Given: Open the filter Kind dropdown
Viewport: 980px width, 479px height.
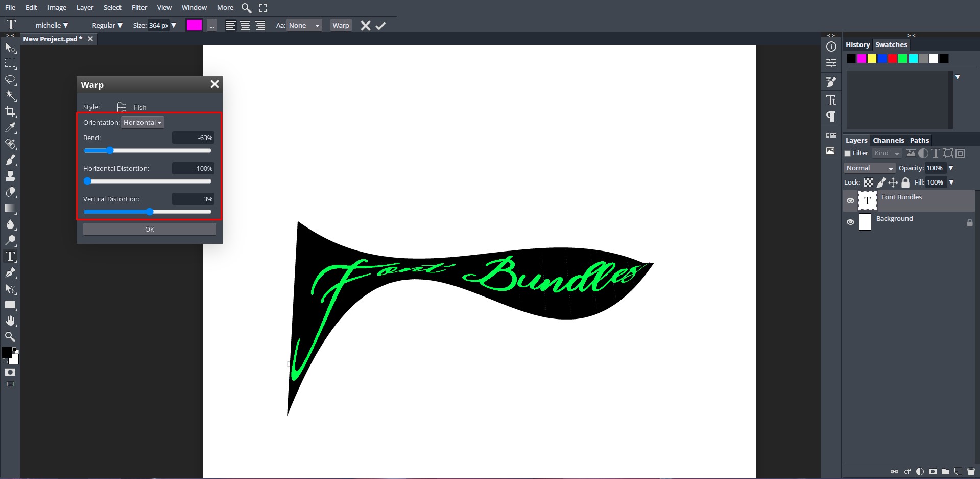Looking at the screenshot, I should coord(887,153).
